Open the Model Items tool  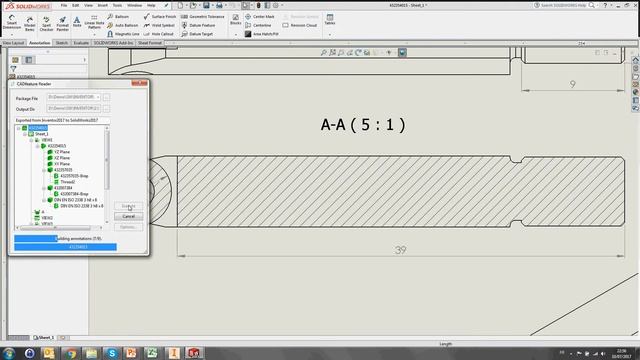click(x=29, y=24)
